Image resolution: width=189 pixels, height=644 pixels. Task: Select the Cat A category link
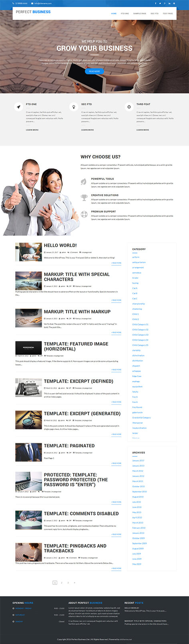[135, 288]
